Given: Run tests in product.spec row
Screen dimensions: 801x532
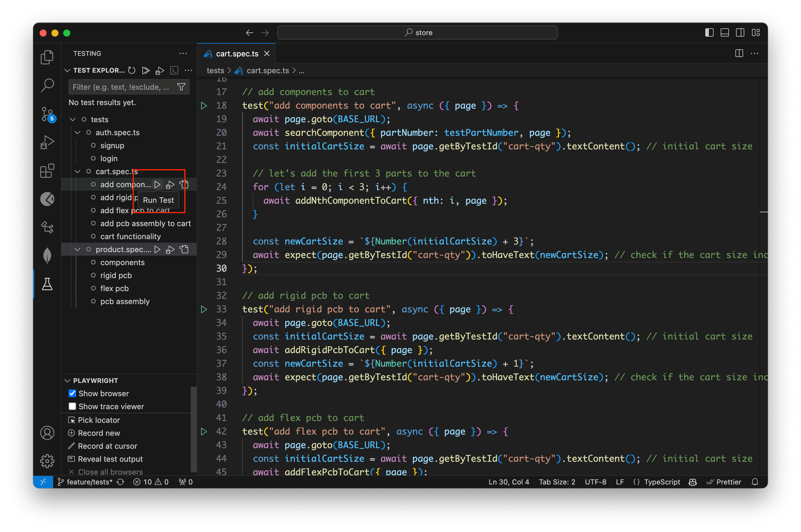Looking at the screenshot, I should (157, 249).
